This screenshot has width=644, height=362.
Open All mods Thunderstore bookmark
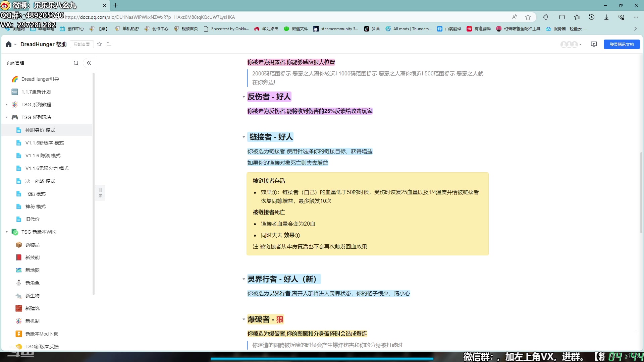pos(409,29)
